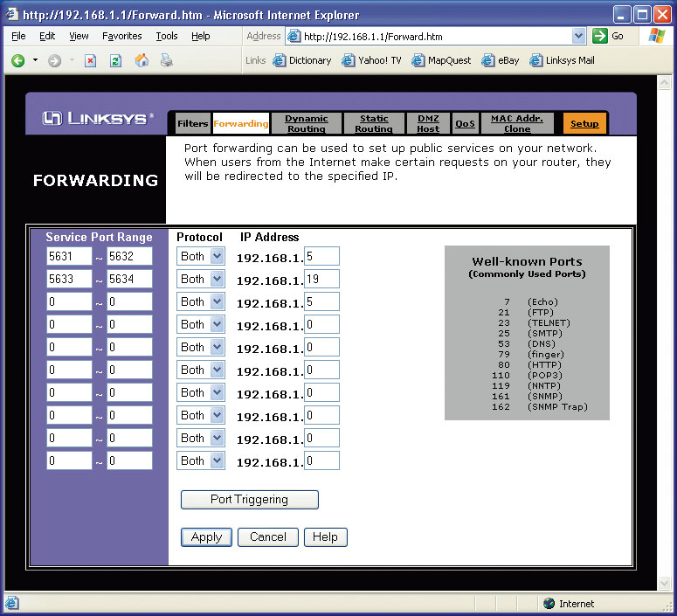Open the MapQuest link shortcut

pos(441,60)
